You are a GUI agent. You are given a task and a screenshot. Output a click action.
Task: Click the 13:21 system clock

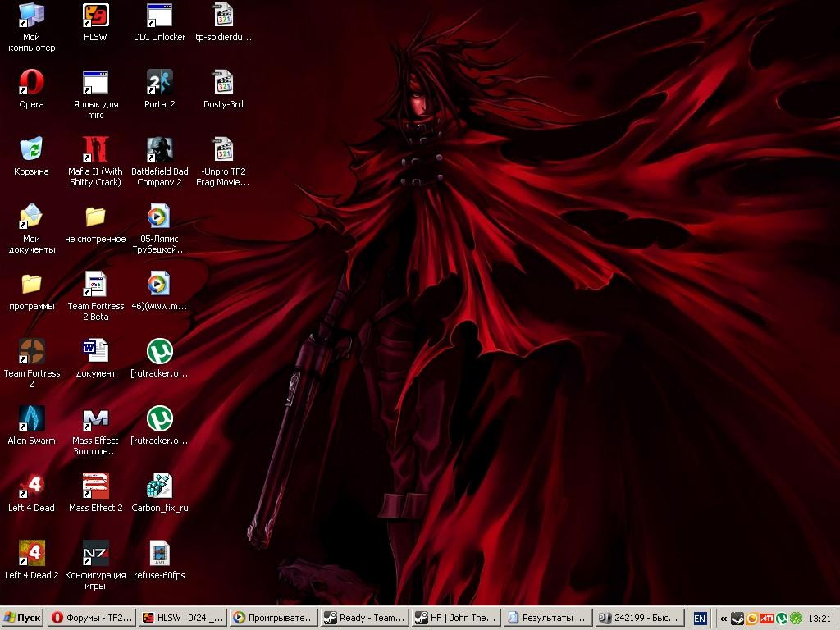coord(819,619)
